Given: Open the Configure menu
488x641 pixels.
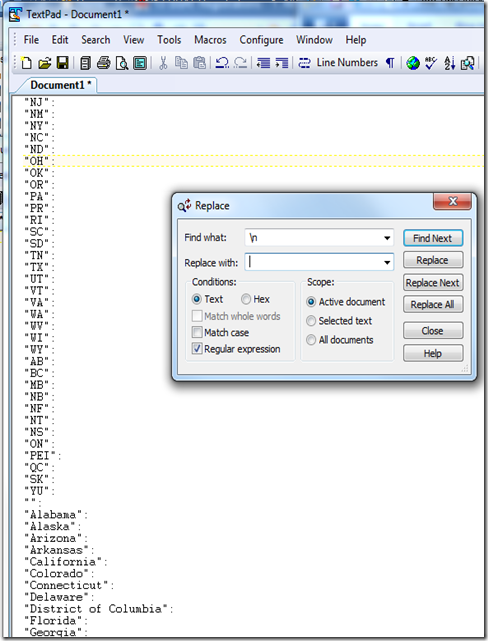Looking at the screenshot, I should coord(261,40).
